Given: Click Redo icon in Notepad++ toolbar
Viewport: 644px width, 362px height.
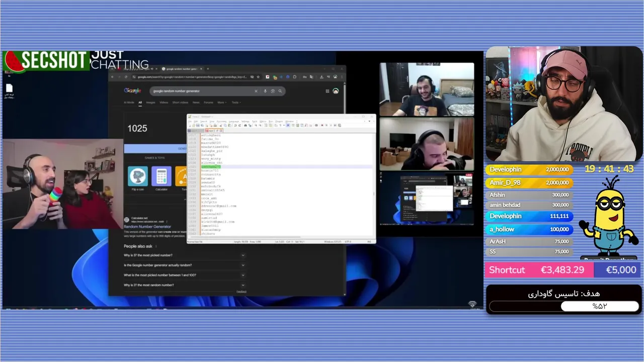Looking at the screenshot, I should point(239,125).
